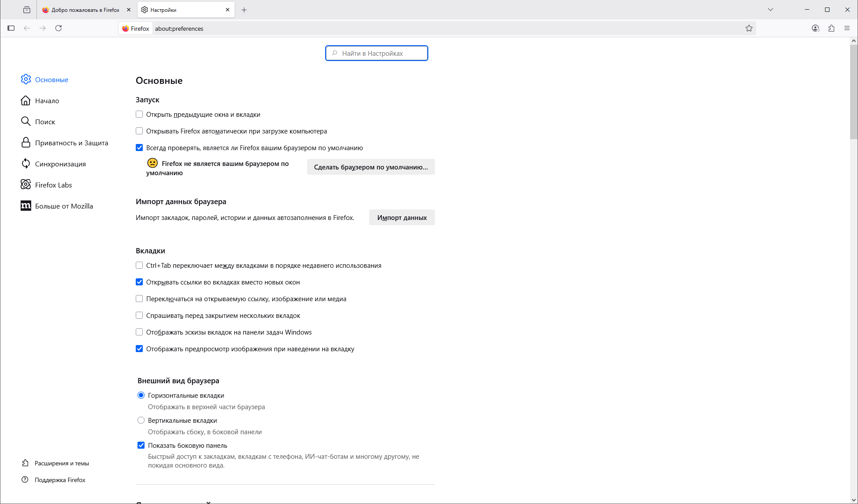The height and width of the screenshot is (504, 858).
Task: Open the hamburger application menu
Action: tap(847, 29)
